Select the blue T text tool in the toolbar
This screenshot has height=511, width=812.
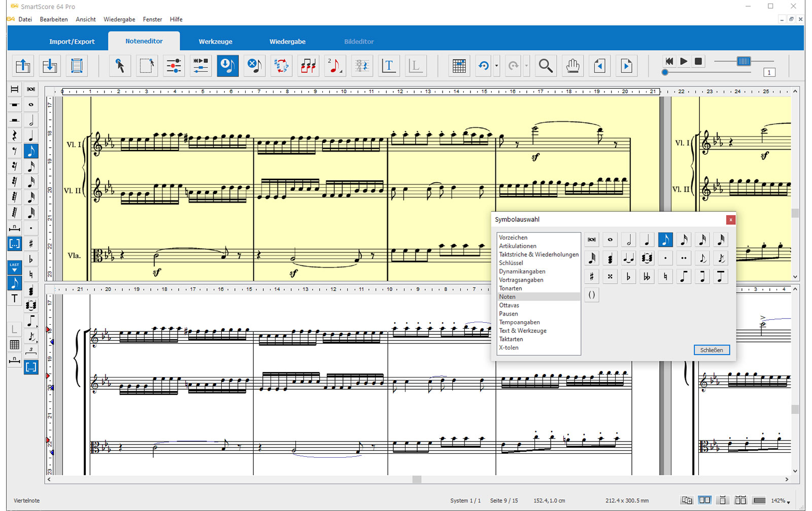tap(389, 66)
